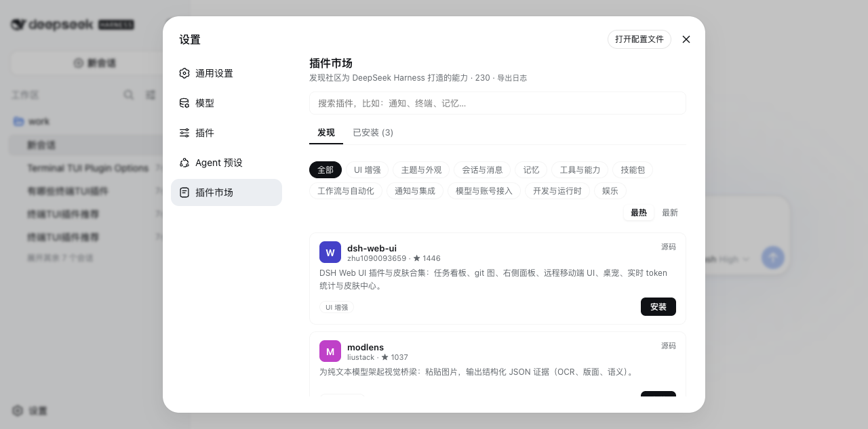Filter plugins by 通知与集成
Viewport: 868px width, 429px height.
415,191
